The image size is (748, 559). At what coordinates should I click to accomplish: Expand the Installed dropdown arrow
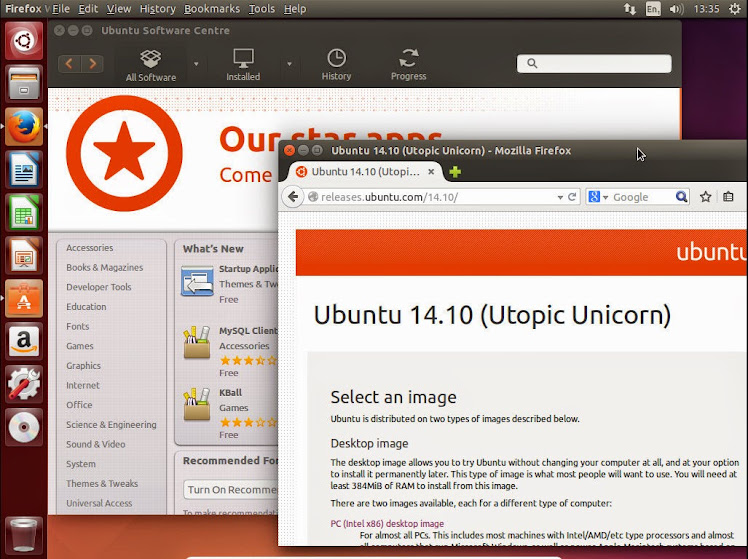point(289,64)
